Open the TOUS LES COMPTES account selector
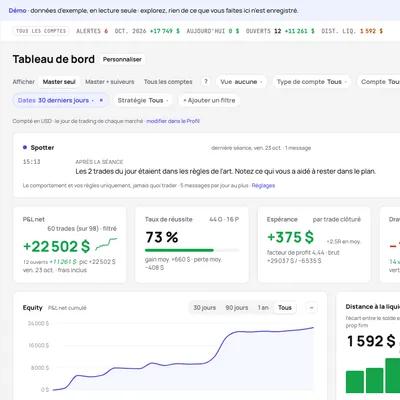This screenshot has width=400, height=400. click(41, 31)
